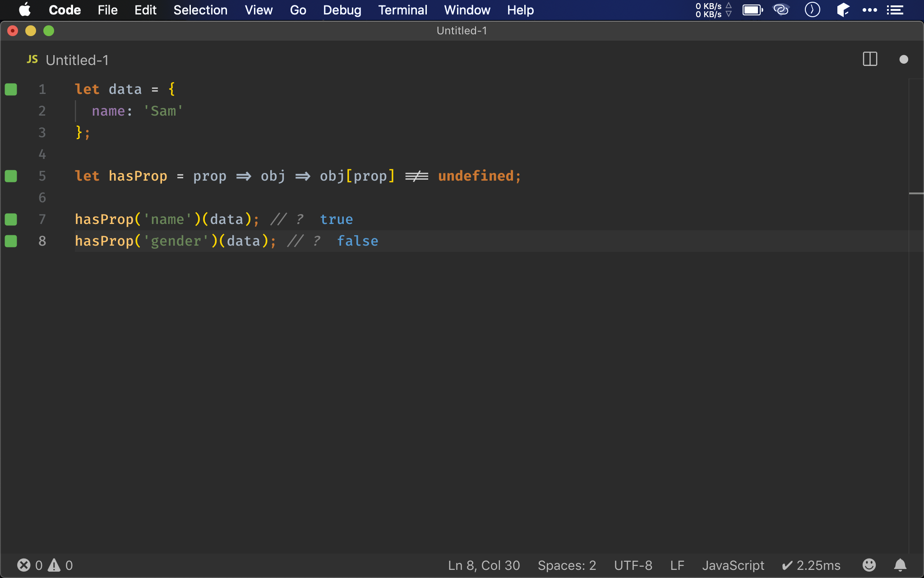The width and height of the screenshot is (924, 578).
Task: Click the warnings triangle in status bar
Action: 54,565
